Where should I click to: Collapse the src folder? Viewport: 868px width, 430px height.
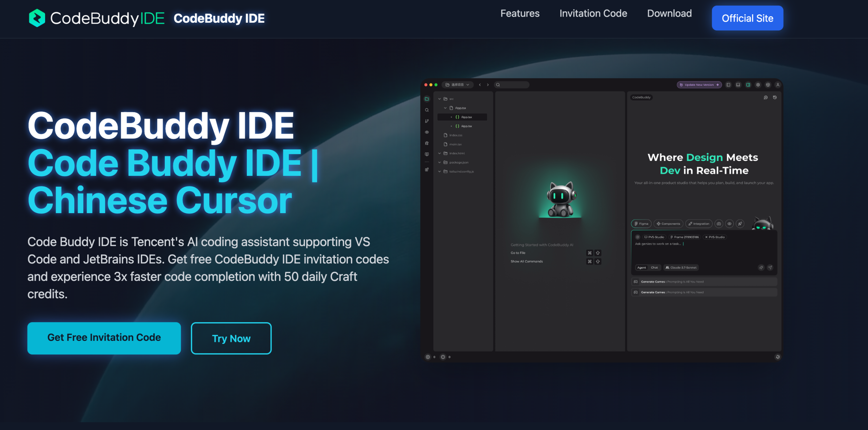coord(439,99)
